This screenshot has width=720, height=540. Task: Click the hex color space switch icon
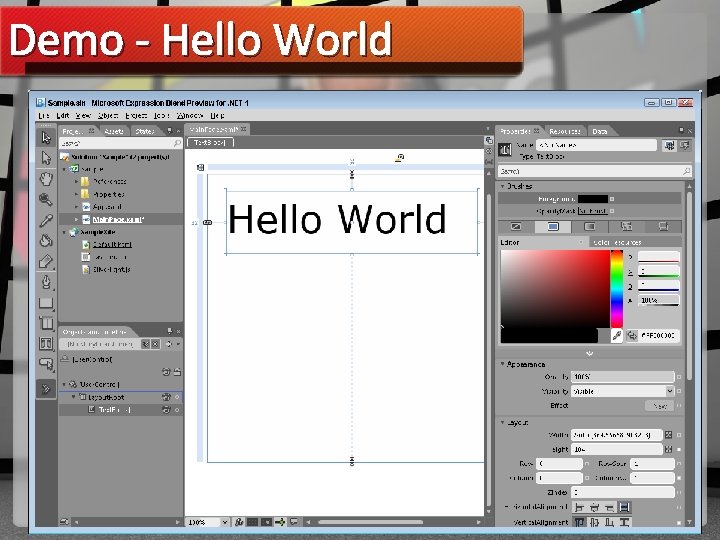point(632,336)
